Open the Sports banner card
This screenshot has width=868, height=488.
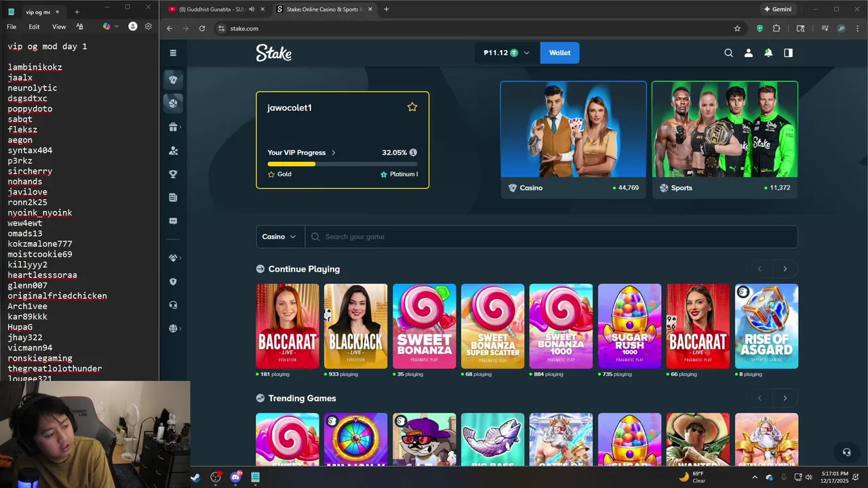point(725,140)
